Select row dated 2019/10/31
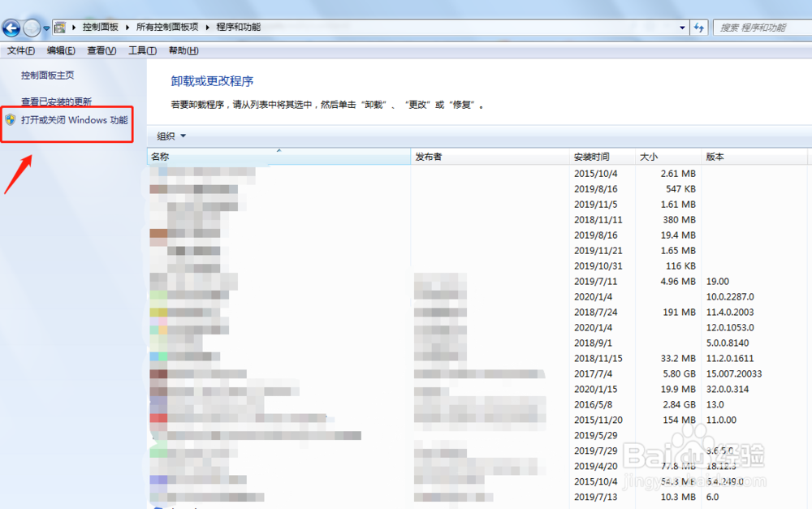The width and height of the screenshot is (812, 509). pyautogui.click(x=478, y=266)
